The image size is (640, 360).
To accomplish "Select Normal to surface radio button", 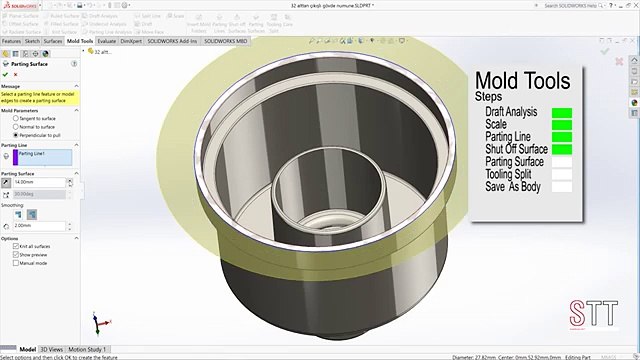I will (16, 127).
